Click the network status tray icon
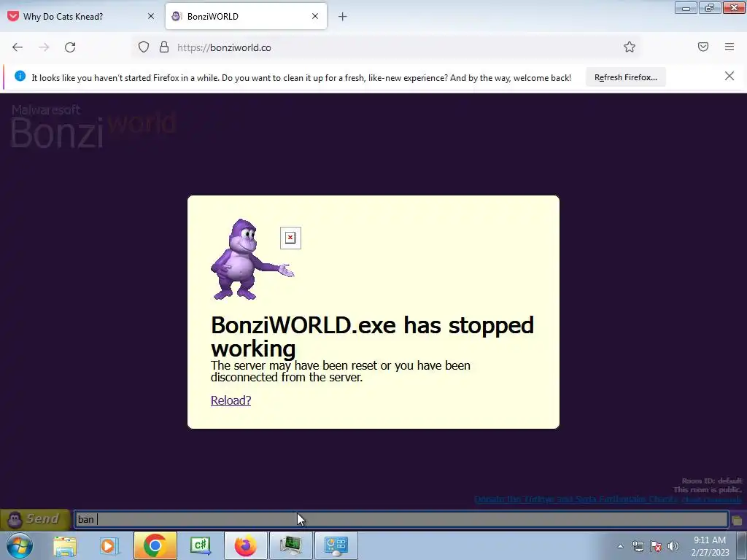 click(x=638, y=546)
